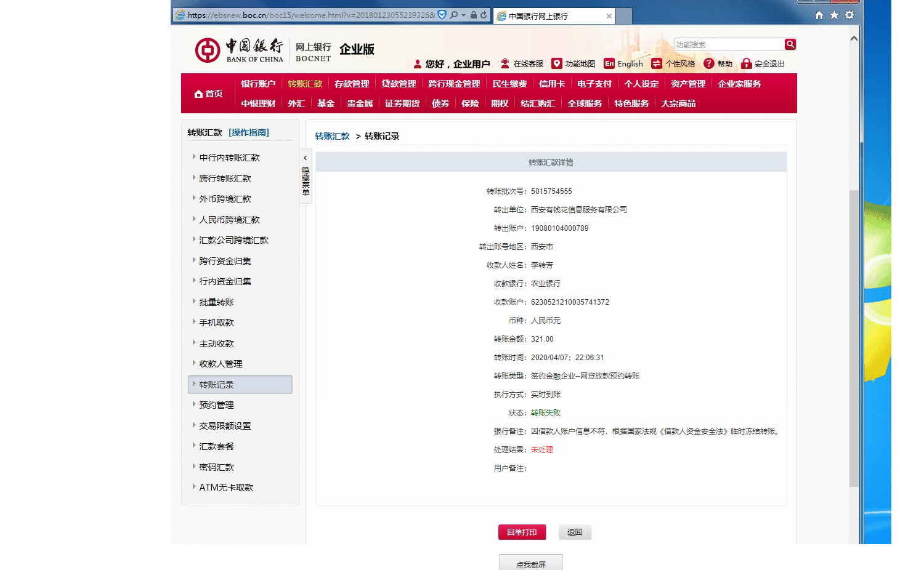Image resolution: width=924 pixels, height=570 pixels.
Task: Click the secure logout lock icon
Action: coord(747,63)
